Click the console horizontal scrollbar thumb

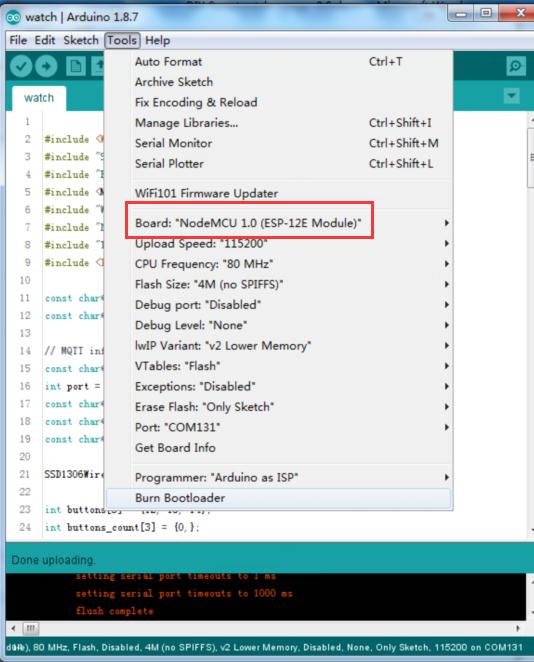tap(30, 628)
